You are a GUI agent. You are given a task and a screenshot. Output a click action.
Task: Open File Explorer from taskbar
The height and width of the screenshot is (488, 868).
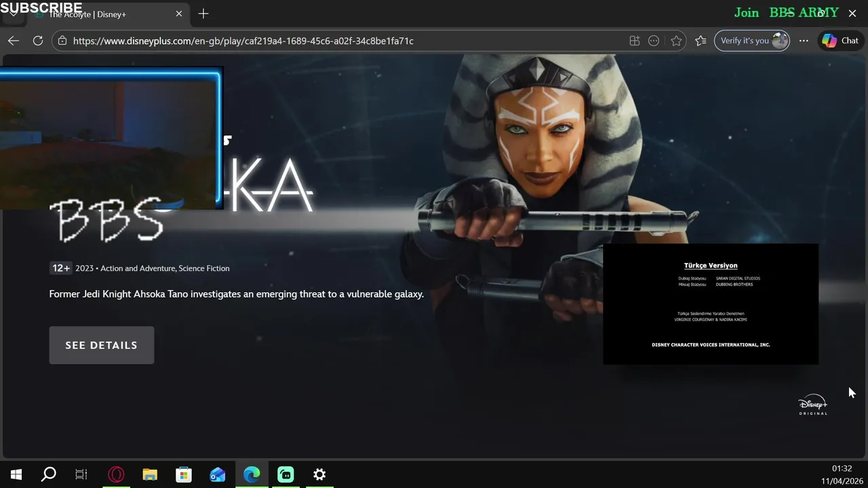[x=150, y=474]
